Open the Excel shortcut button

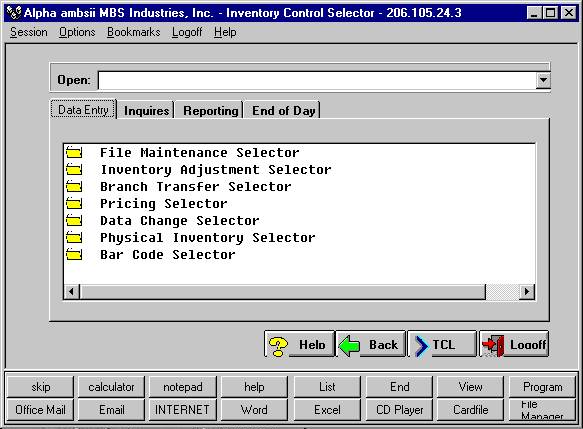[x=327, y=410]
